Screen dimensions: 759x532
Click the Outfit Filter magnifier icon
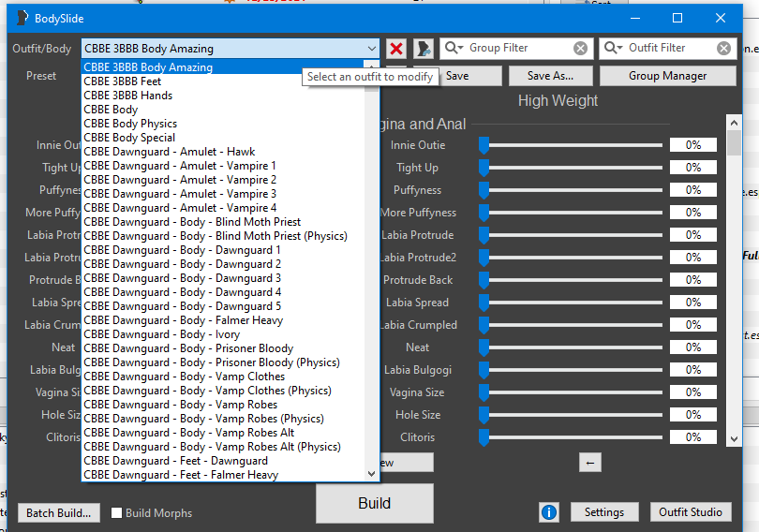point(614,48)
